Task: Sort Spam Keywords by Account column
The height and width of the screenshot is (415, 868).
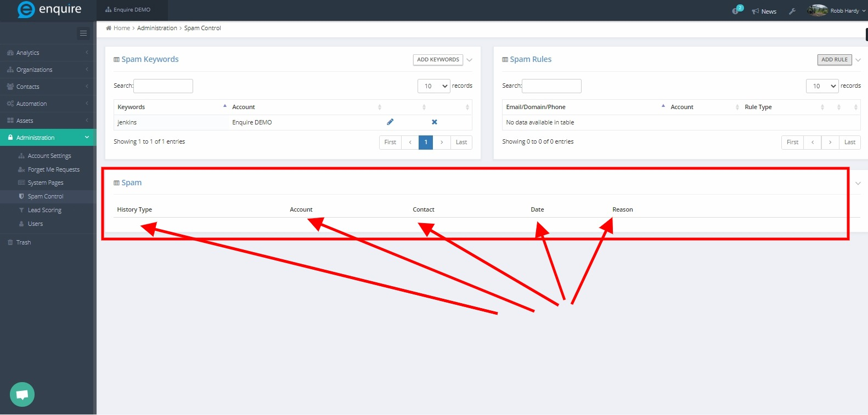Action: [x=306, y=107]
